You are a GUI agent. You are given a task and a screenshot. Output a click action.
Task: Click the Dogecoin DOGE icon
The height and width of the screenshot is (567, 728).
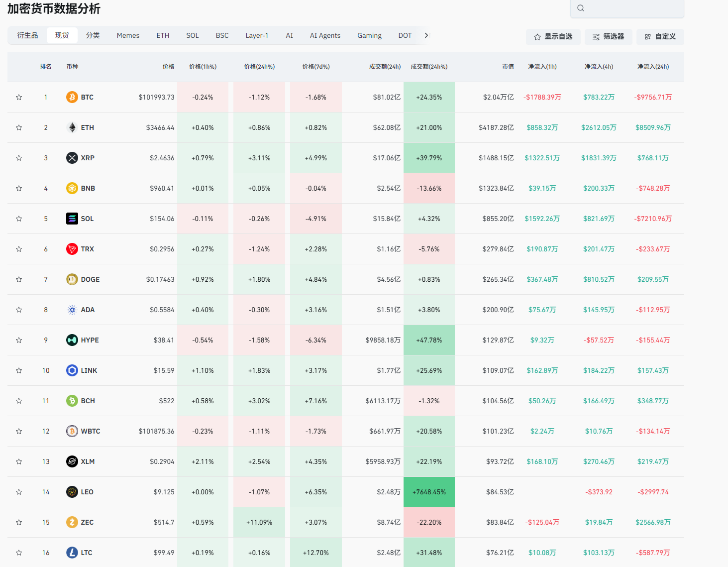point(72,279)
